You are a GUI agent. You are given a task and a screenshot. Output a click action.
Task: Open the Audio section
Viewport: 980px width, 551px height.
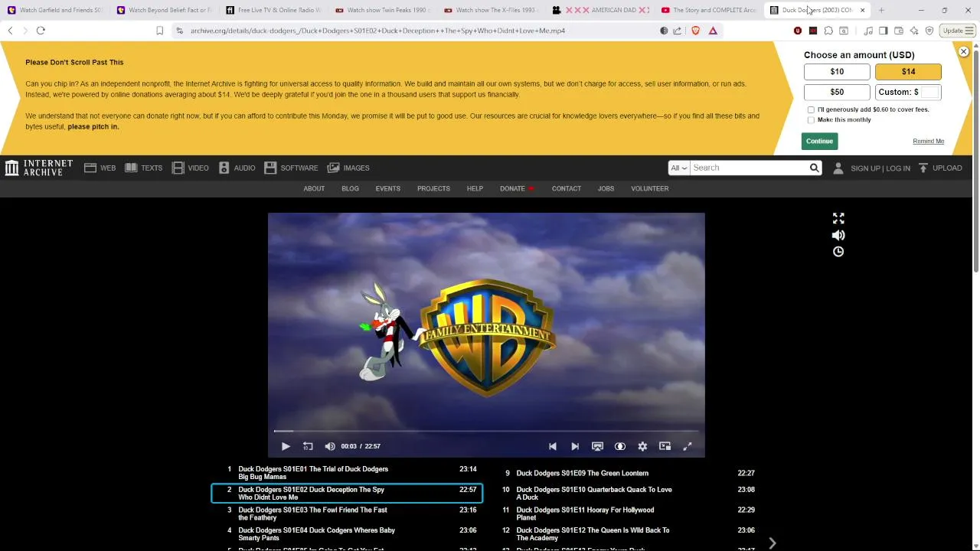237,168
